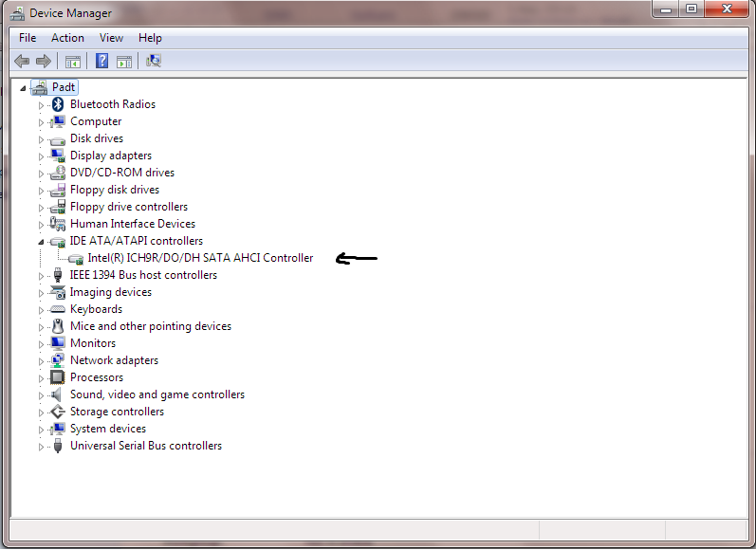Viewport: 756px width, 550px height.
Task: Select the Mice and other pointing devices label
Action: point(151,326)
